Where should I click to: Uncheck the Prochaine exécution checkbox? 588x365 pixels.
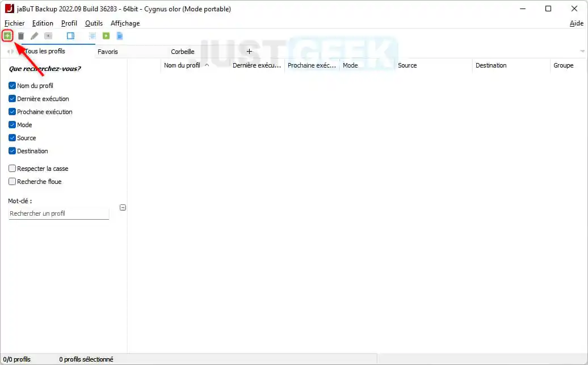(x=12, y=112)
